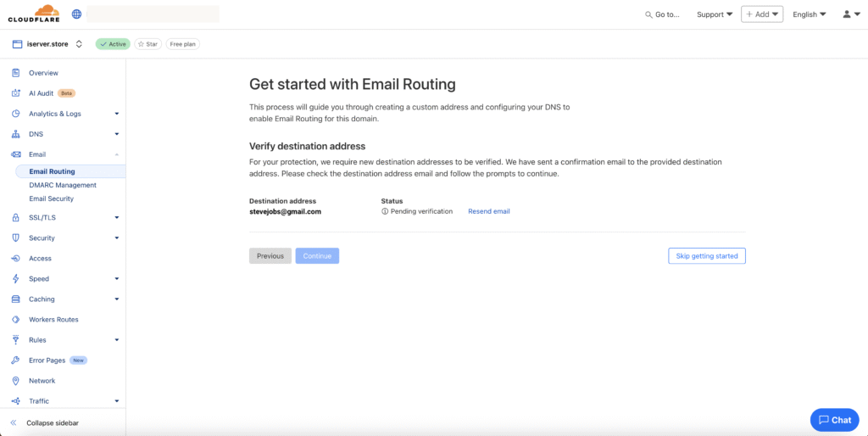Click the Speed lightning bolt icon
Screen dimensions: 868x436
tap(16, 279)
